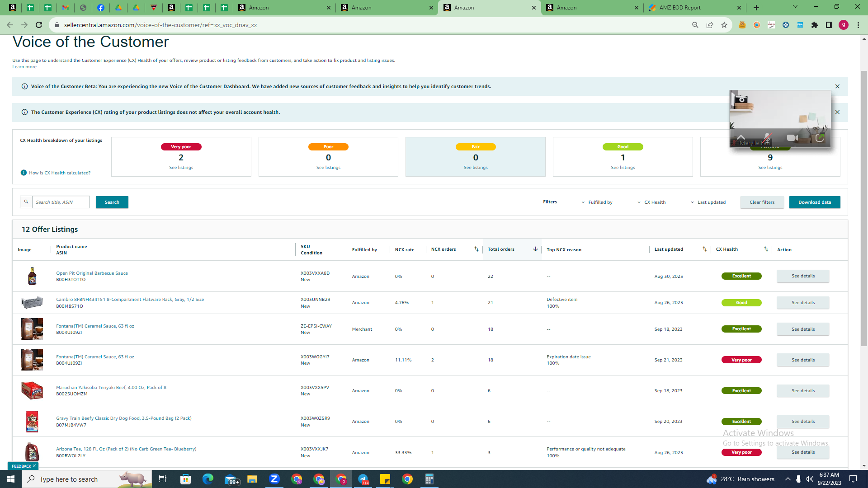Sort by Total orders down arrow
The image size is (868, 488).
pyautogui.click(x=535, y=249)
